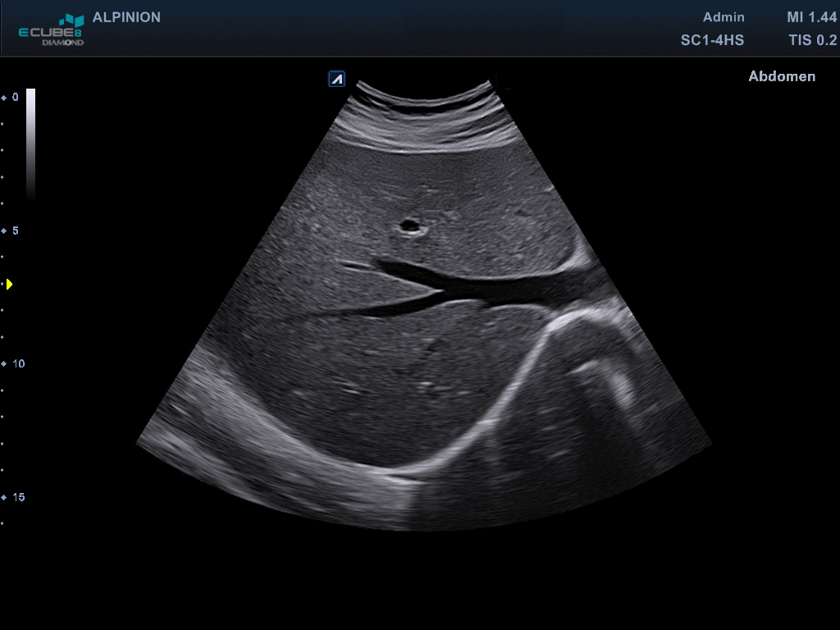Click the diamond marker at depth 0
The width and height of the screenshot is (840, 630).
pos(3,98)
